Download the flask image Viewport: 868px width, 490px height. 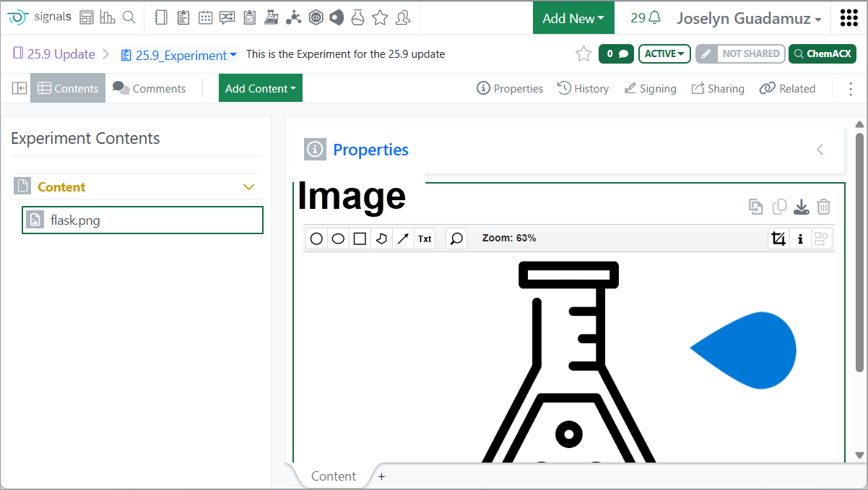click(801, 207)
